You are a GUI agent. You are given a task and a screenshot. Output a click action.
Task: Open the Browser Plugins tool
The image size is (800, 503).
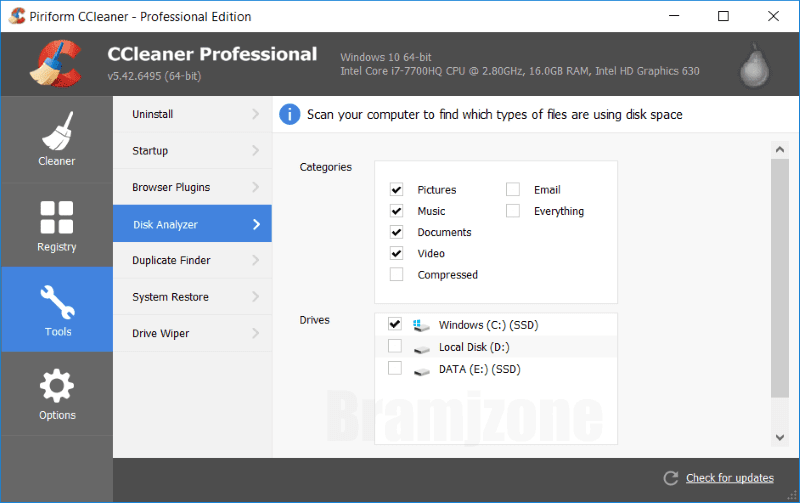[192, 187]
